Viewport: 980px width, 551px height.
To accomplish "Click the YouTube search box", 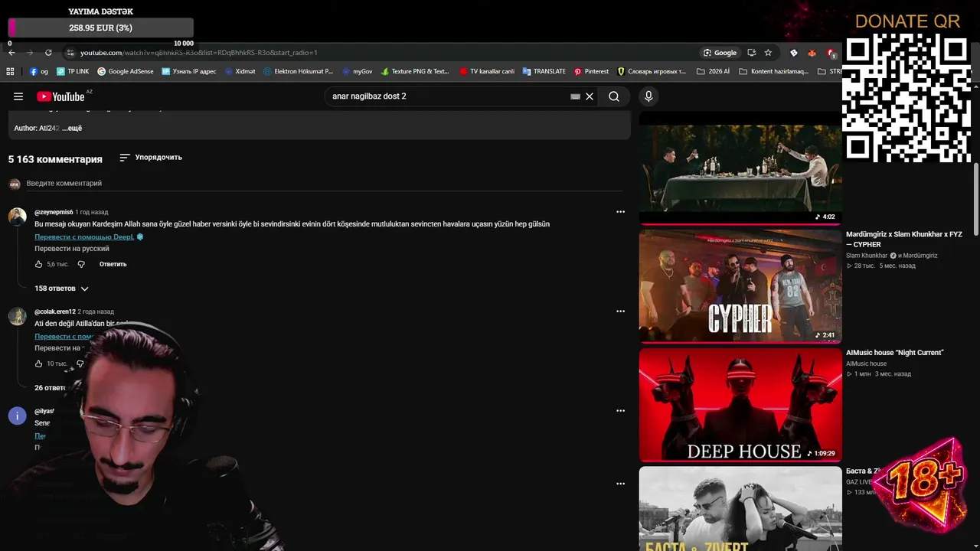I will coord(448,96).
